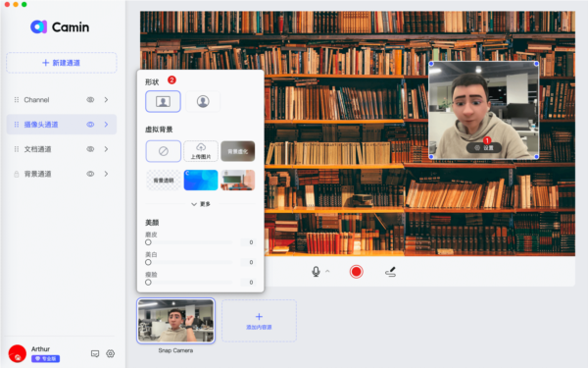Toggle visibility of the Channel channel
This screenshot has height=368, width=588.
point(90,100)
